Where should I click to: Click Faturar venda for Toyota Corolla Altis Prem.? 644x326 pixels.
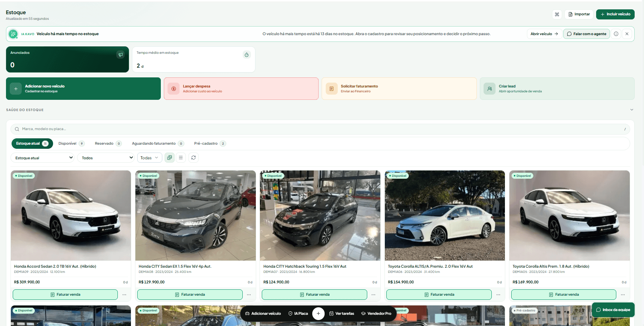click(x=564, y=295)
